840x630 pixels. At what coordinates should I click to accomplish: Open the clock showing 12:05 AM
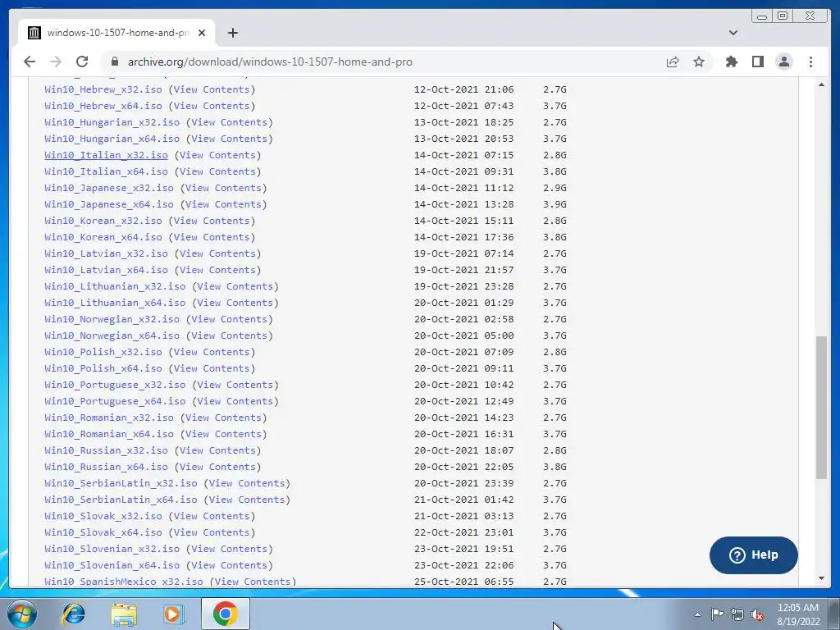pyautogui.click(x=798, y=614)
